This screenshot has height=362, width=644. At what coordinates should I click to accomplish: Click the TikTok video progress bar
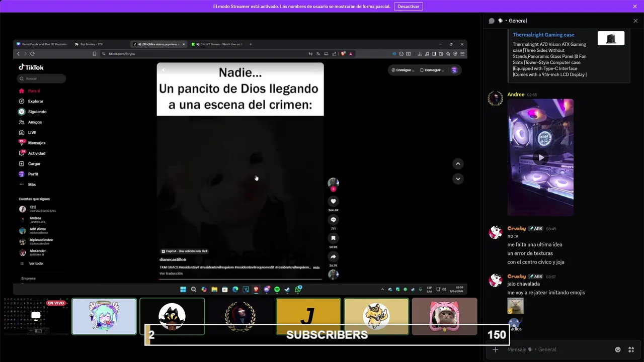(x=240, y=279)
